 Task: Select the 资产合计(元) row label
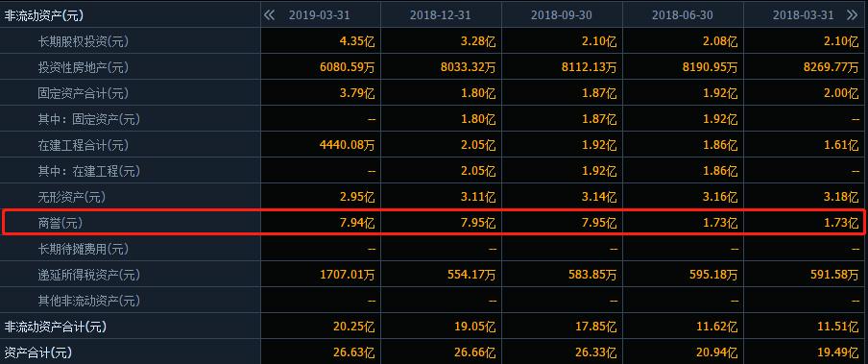[x=38, y=352]
